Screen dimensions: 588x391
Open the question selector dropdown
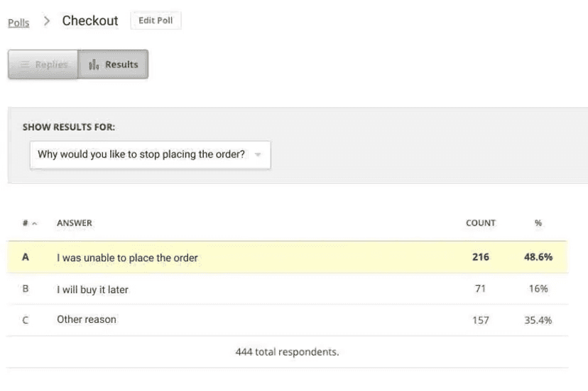point(150,154)
